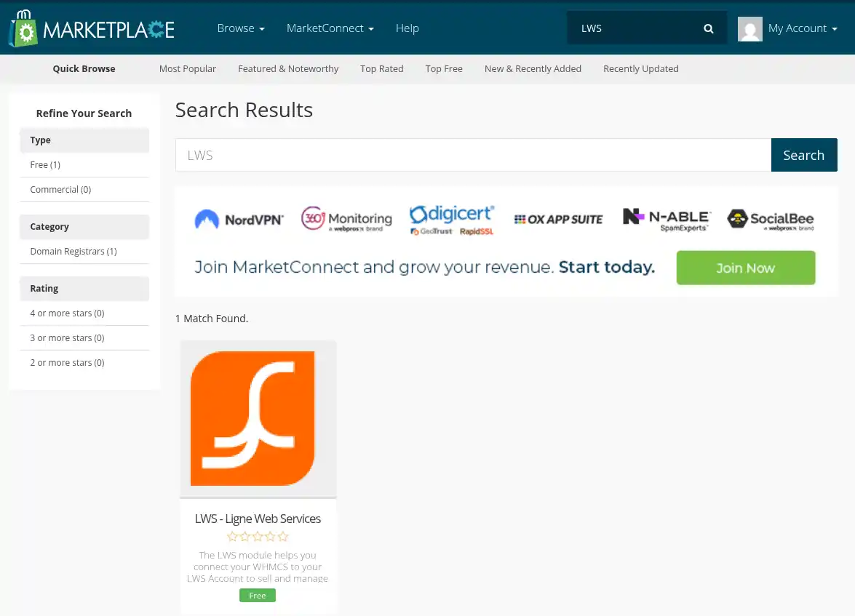Open the SocialBee logo
This screenshot has height=616, width=855.
(771, 220)
